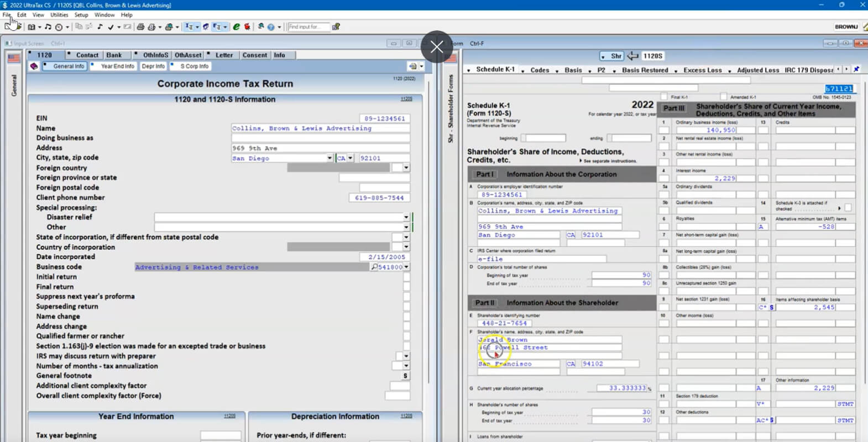Open the File menu
The image size is (868, 442).
[7, 15]
